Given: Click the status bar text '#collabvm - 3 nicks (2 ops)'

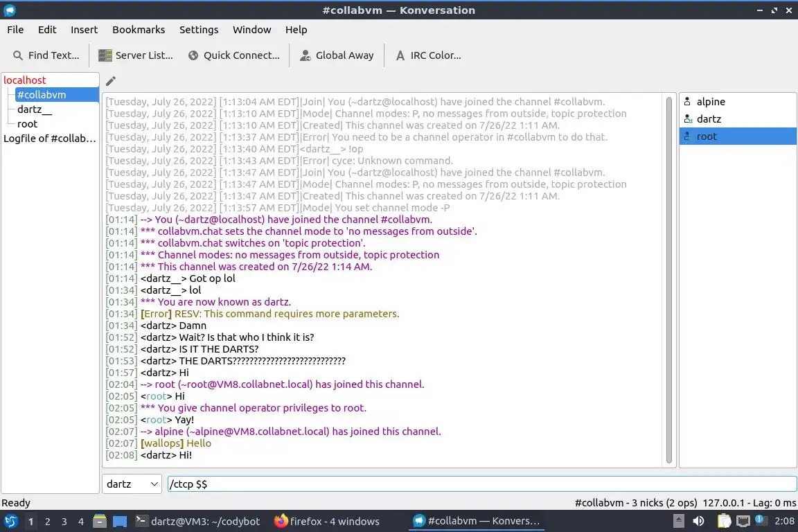Looking at the screenshot, I should point(636,503).
